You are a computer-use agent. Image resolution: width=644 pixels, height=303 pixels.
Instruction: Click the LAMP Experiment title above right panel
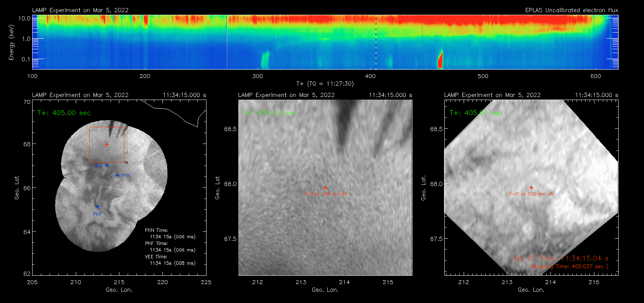click(x=492, y=95)
